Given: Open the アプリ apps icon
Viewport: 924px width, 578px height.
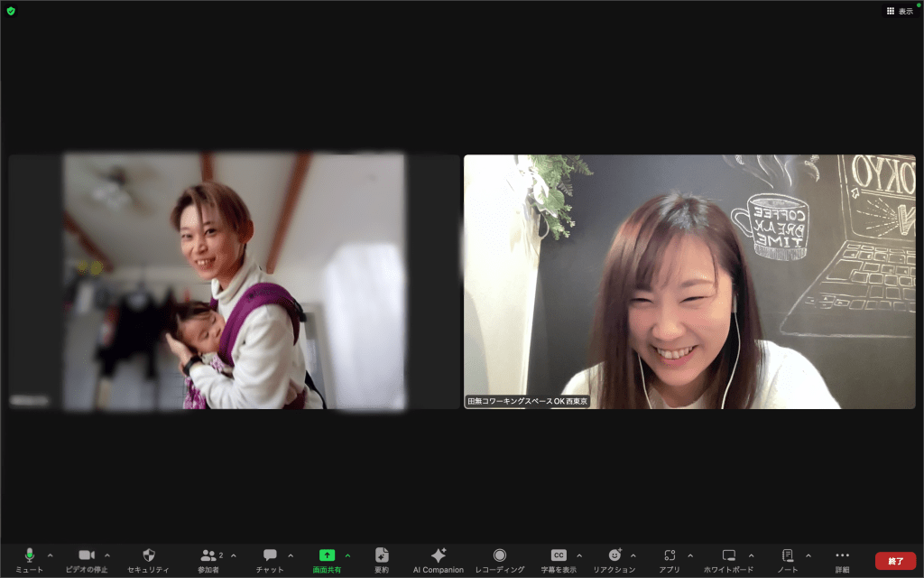Looking at the screenshot, I should tap(670, 555).
